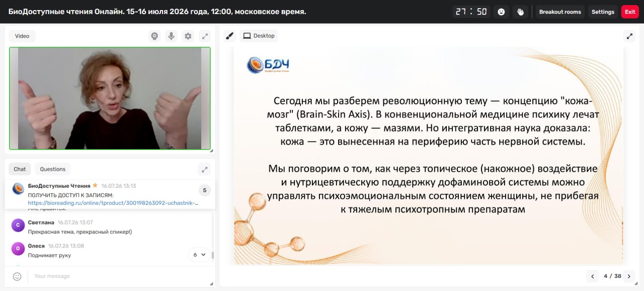Switch to the Questions tab

coord(53,169)
